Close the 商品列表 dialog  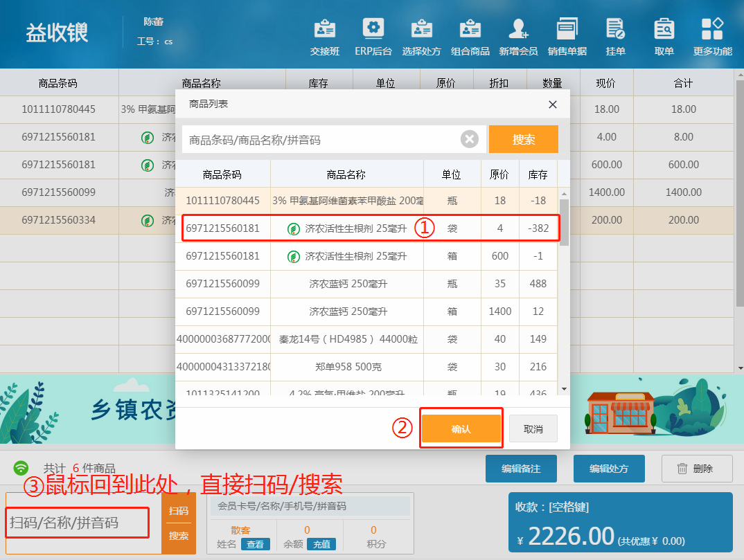click(x=552, y=105)
